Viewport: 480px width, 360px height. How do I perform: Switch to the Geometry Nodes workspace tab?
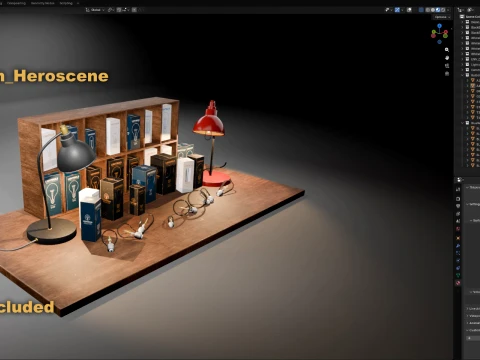coord(42,3)
